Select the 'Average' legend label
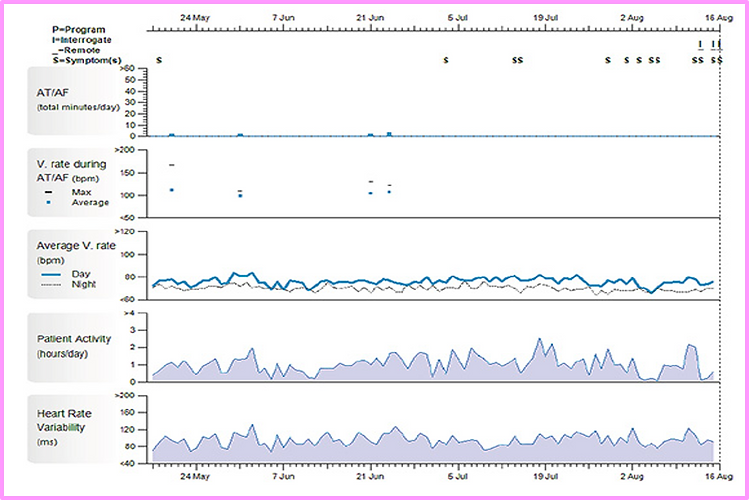Viewport: 749px width, 500px height. [90, 202]
